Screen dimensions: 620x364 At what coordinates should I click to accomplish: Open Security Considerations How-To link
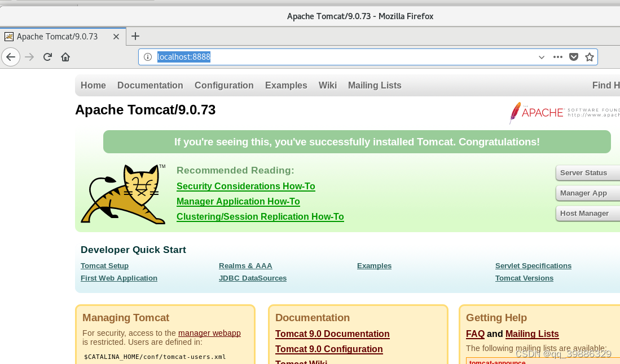click(246, 187)
